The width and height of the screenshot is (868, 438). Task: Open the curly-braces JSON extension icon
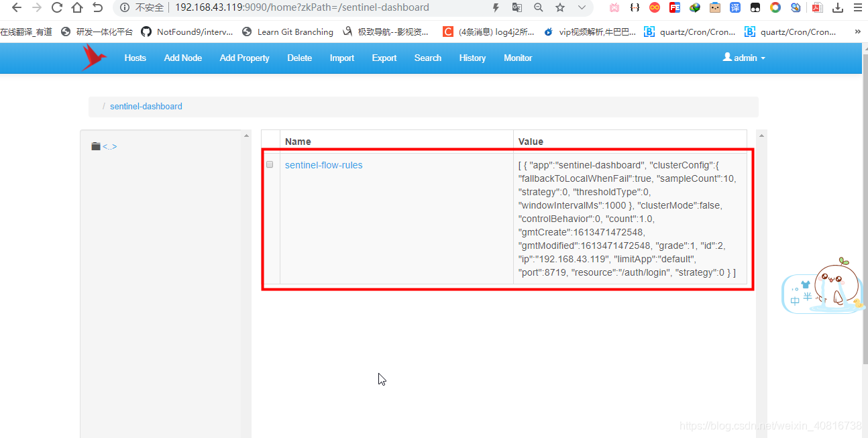tap(635, 7)
